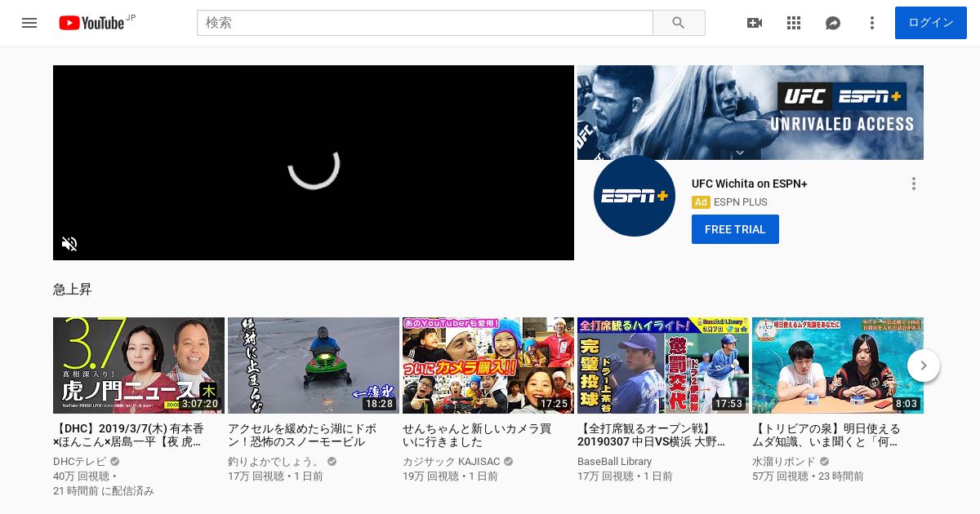Click text 57万 回視聴・23 時間前
The width and height of the screenshot is (980, 514).
pos(808,476)
